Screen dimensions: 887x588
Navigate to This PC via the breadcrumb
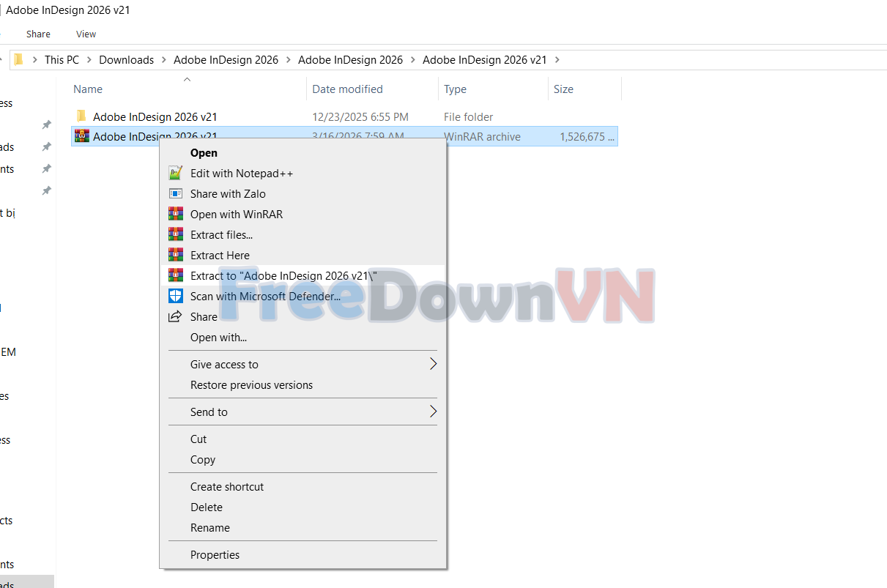(62, 59)
